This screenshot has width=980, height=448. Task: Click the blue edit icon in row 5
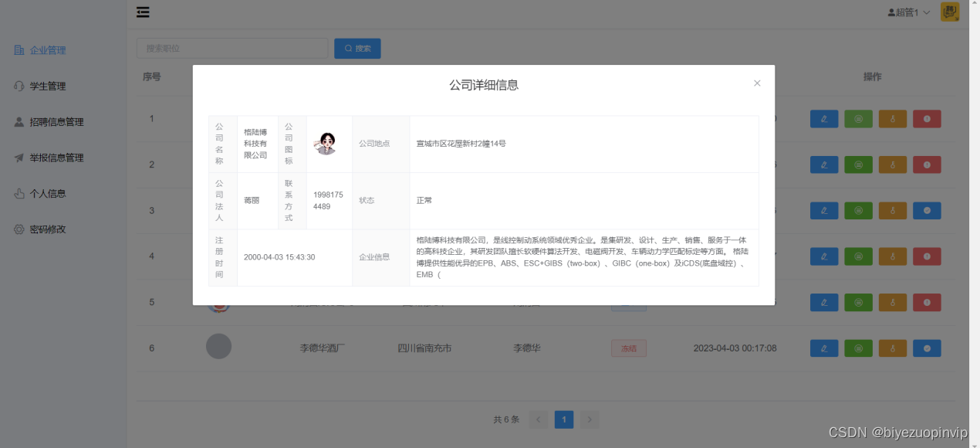click(824, 302)
